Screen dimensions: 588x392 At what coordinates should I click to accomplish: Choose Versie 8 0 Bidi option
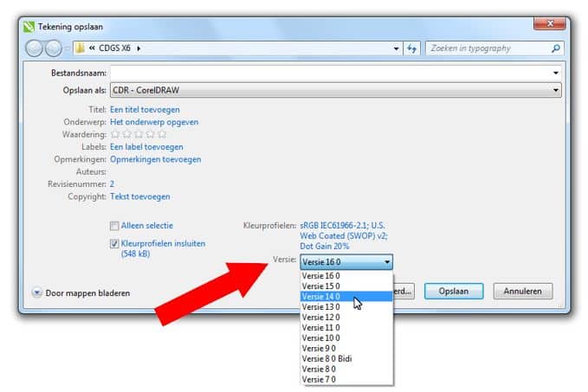tap(326, 358)
